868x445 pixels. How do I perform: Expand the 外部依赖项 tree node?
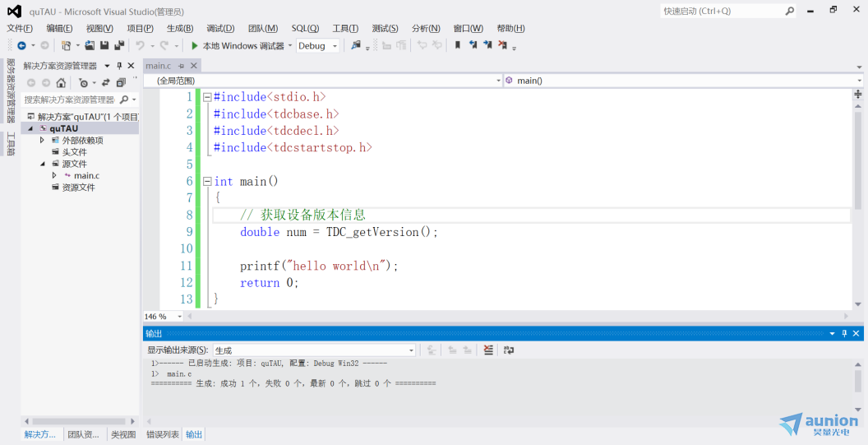[x=42, y=140]
